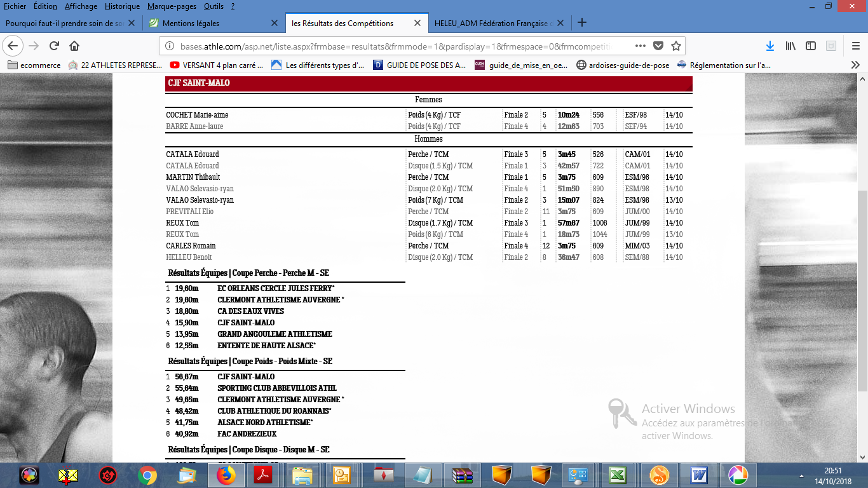Go back to the previous page

13,46
